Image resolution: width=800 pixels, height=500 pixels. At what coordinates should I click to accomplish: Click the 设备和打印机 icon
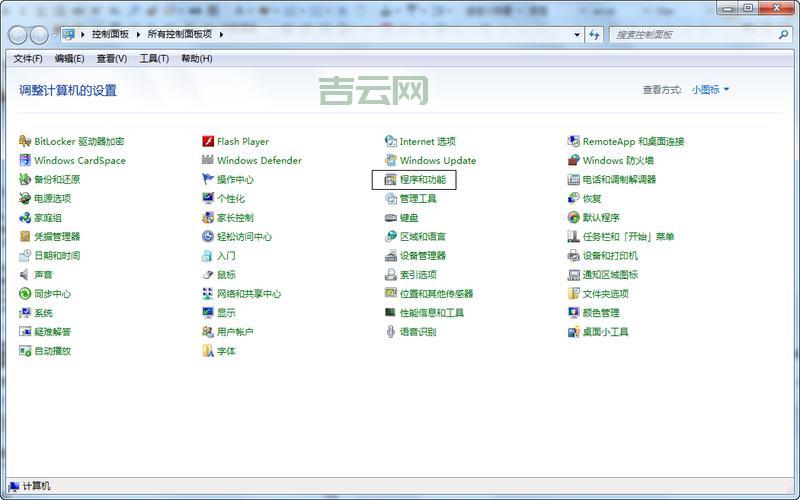pos(573,256)
